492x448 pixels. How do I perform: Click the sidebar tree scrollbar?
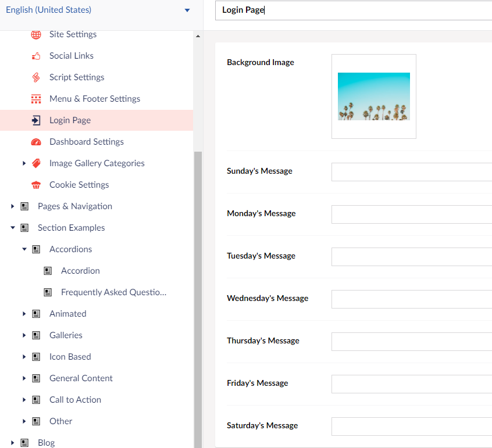[x=198, y=291]
